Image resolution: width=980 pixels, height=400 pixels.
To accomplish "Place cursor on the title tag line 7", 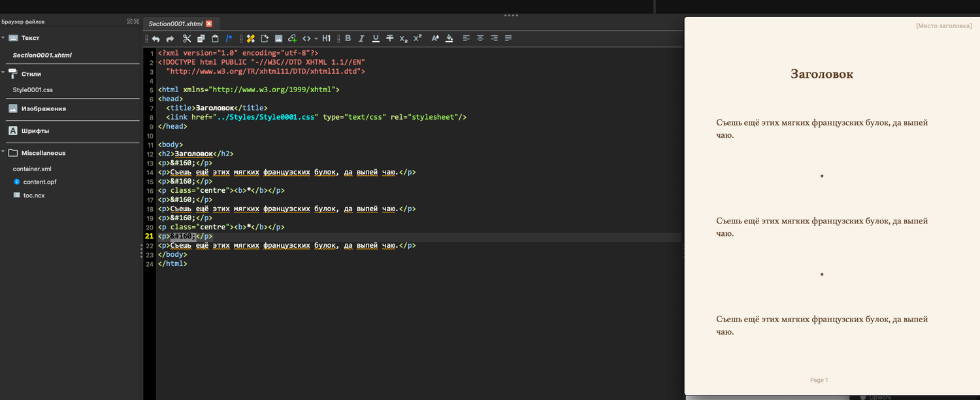I will coord(217,108).
